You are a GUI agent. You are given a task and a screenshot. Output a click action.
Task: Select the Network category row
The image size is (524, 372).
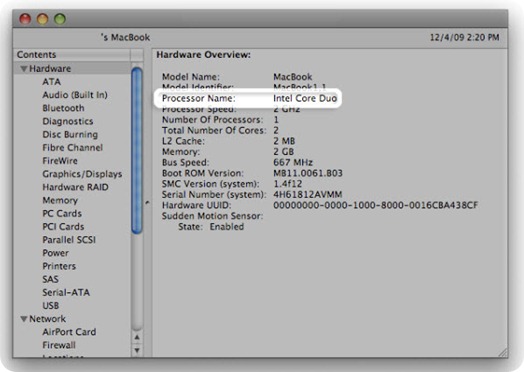pos(72,319)
